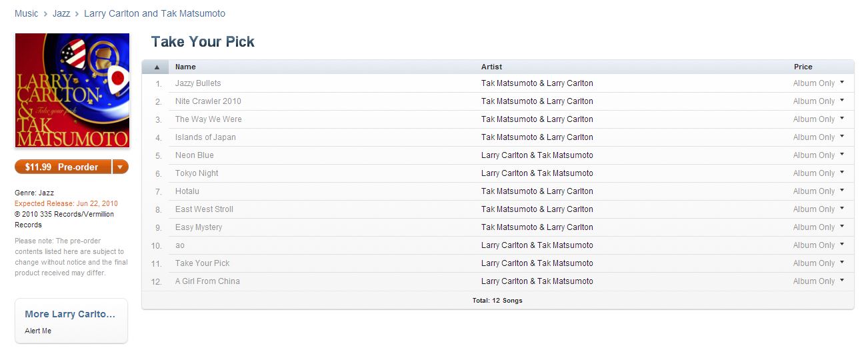The height and width of the screenshot is (358, 868).
Task: Click the artist link for Hotalu track
Action: [x=537, y=191]
